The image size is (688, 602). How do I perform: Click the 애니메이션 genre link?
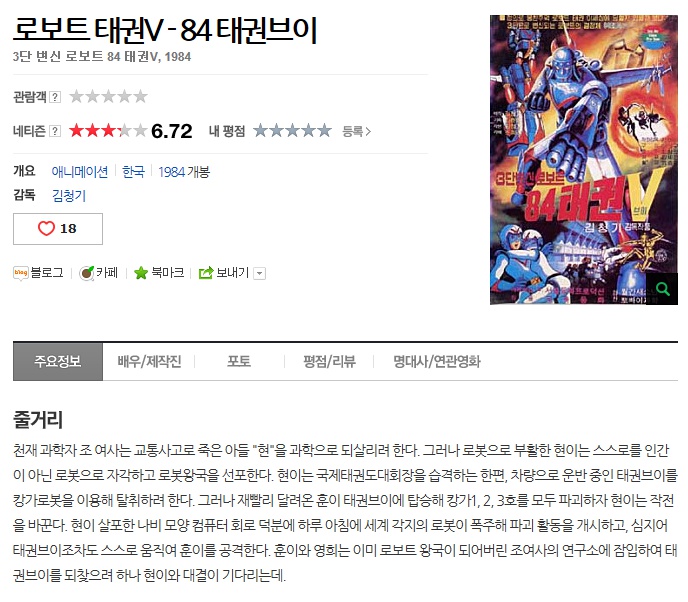80,172
